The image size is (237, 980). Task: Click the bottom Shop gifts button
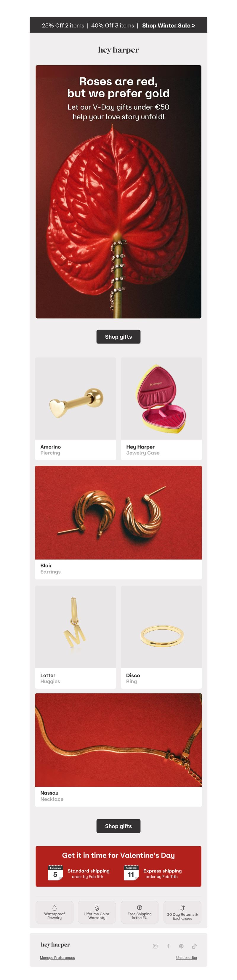(x=118, y=826)
